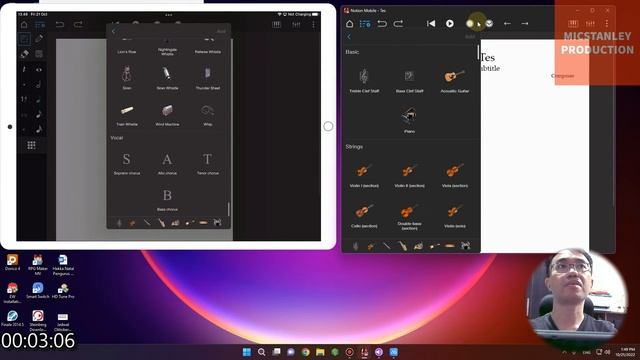Undo in iPad Notion window
640x360 pixels.
(60, 25)
